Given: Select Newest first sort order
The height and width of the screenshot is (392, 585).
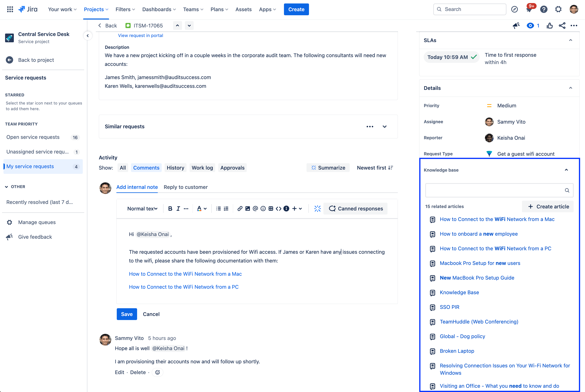Looking at the screenshot, I should click(x=375, y=168).
